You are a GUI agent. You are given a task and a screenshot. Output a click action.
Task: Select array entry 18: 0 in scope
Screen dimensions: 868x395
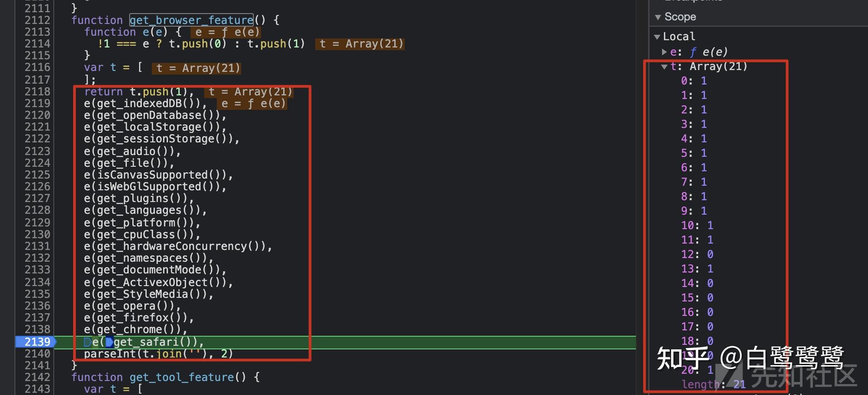(x=697, y=341)
